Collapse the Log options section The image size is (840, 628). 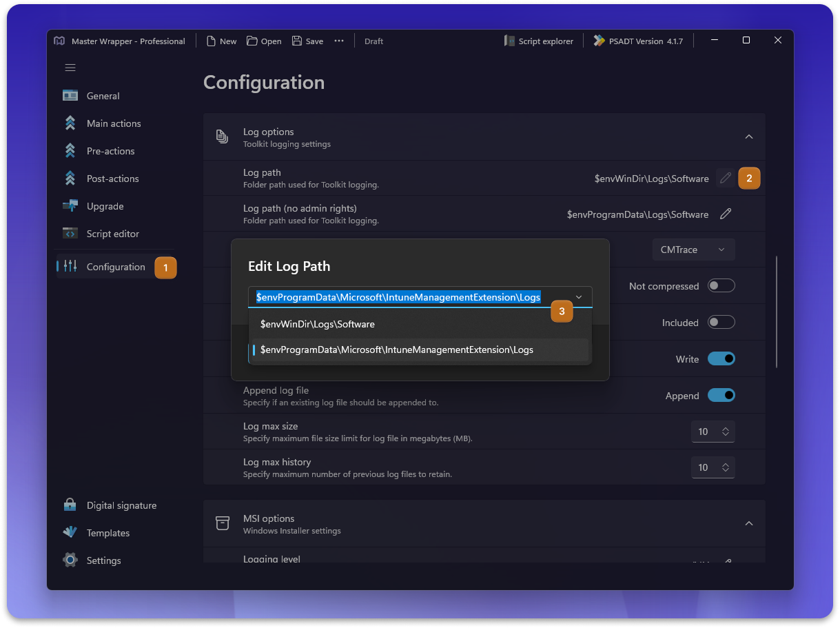748,137
